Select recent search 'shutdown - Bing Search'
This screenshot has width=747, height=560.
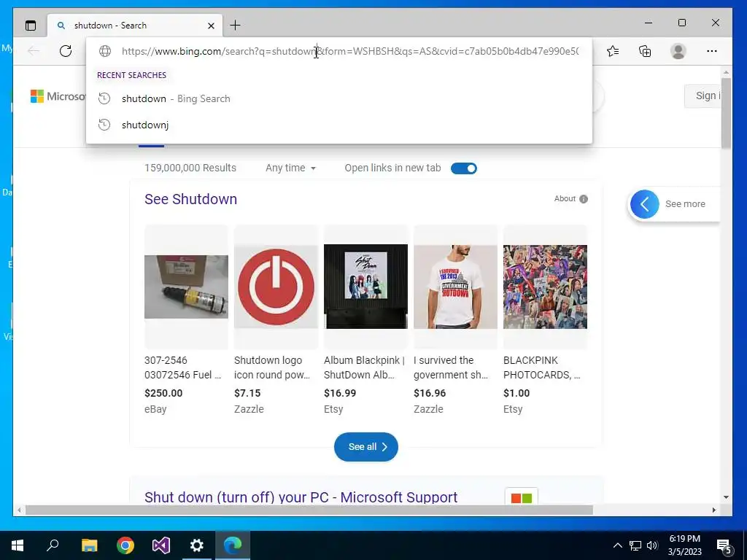tap(339, 98)
